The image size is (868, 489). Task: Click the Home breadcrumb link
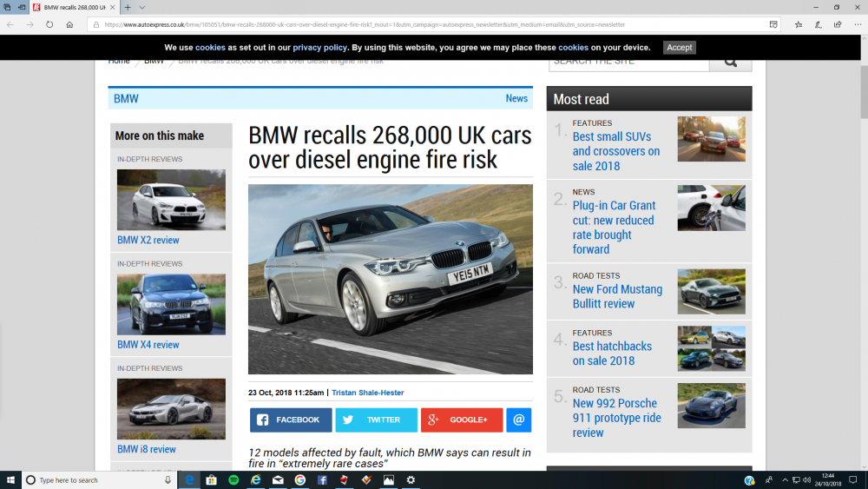pyautogui.click(x=119, y=61)
